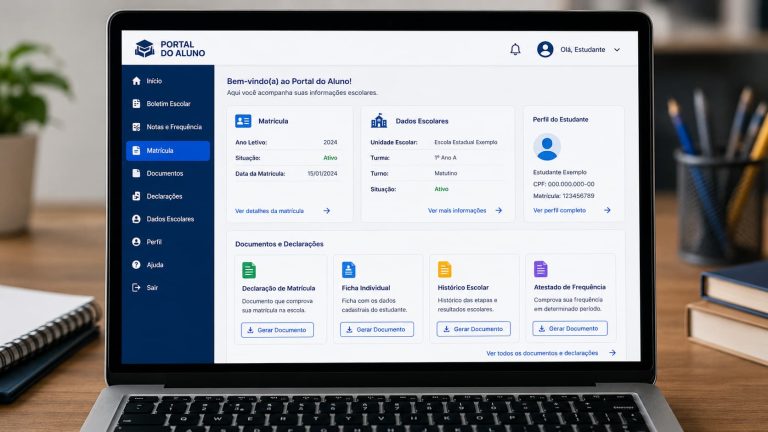The width and height of the screenshot is (768, 432).
Task: Click the blue Ficha Individual document icon
Action: (348, 269)
